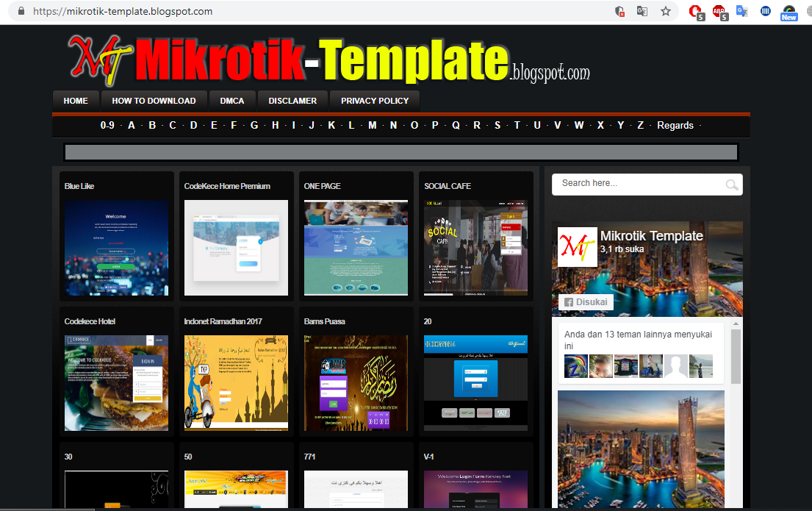
Task: Open the template 771 thumbnail
Action: (x=356, y=489)
